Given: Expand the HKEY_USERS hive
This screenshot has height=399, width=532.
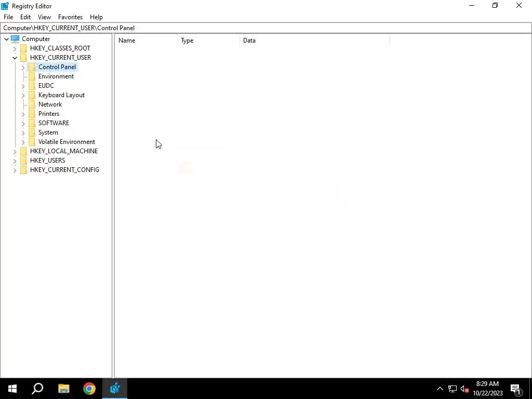Looking at the screenshot, I should [15, 161].
